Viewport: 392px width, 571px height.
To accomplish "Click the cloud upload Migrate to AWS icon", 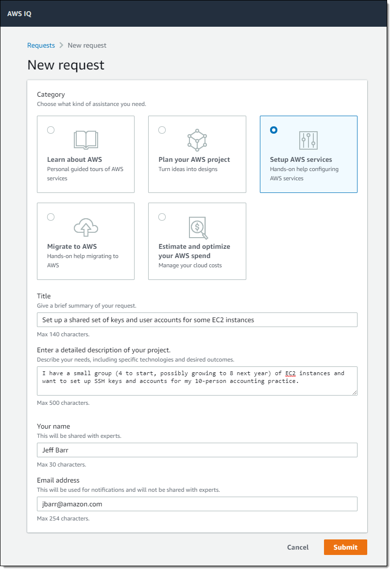I will 86,227.
